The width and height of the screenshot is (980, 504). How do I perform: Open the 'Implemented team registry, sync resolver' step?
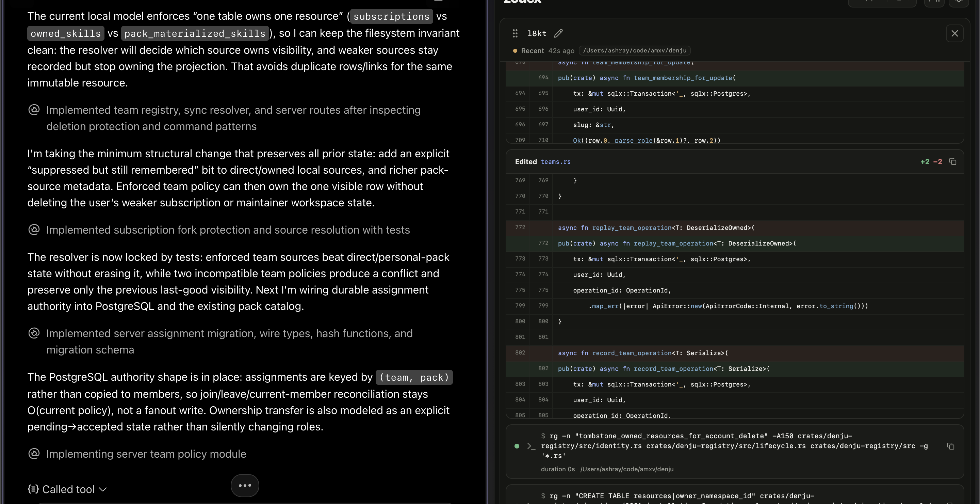(x=233, y=118)
